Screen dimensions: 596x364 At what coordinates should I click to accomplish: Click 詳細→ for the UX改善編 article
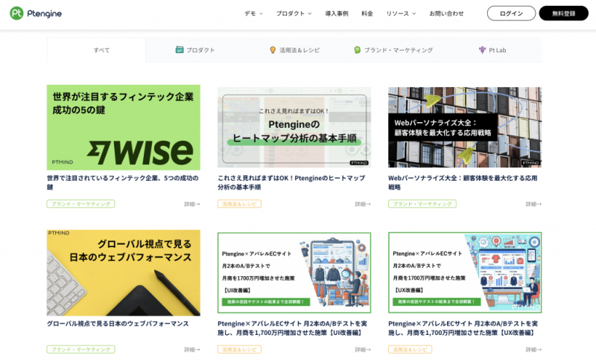[x=533, y=350]
